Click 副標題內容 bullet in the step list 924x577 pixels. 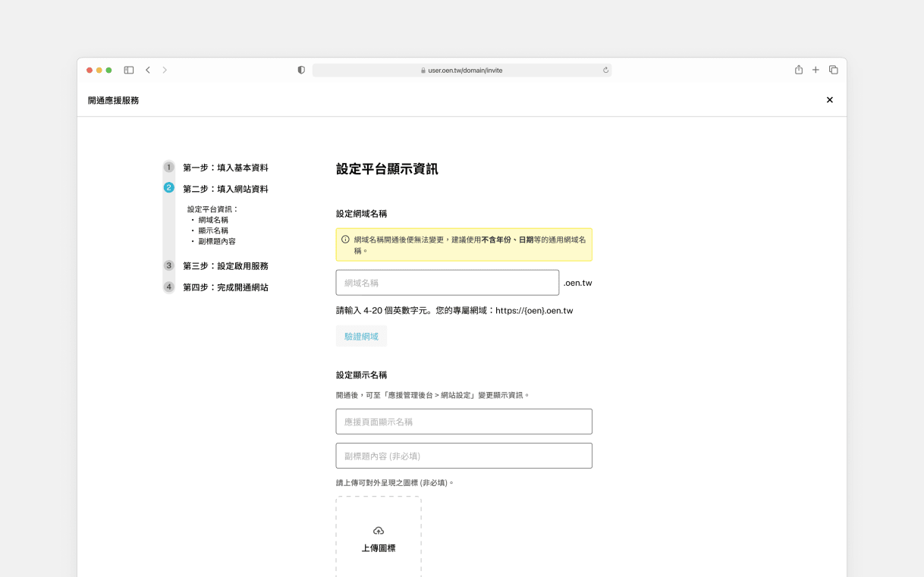217,241
